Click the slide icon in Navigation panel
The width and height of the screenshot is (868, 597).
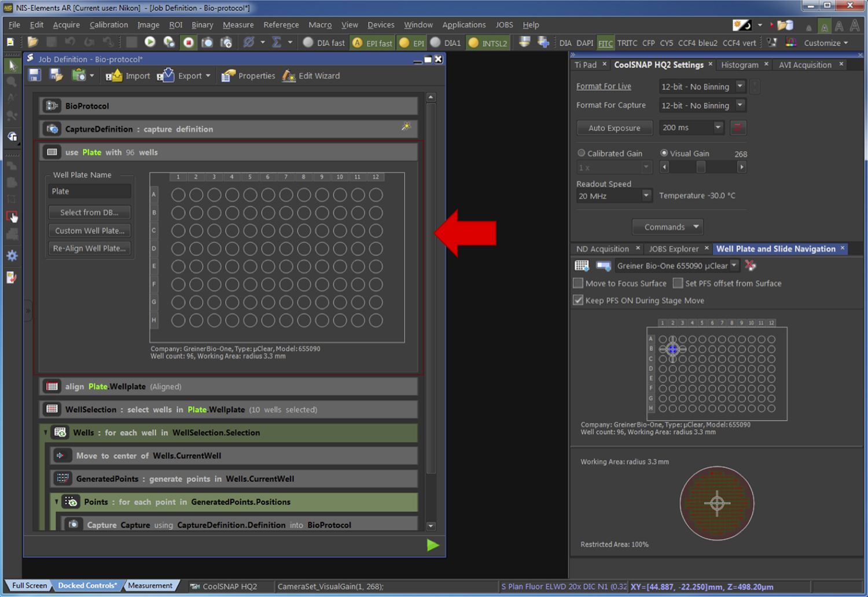[x=604, y=266]
